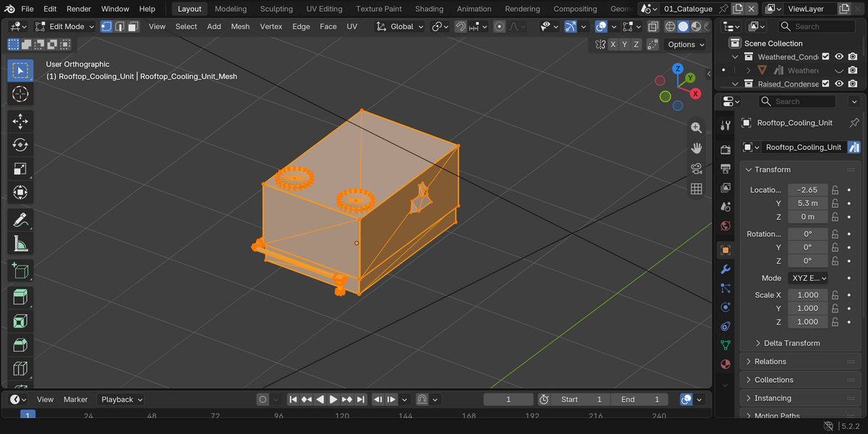
Task: Select the Scale tool
Action: [x=20, y=169]
